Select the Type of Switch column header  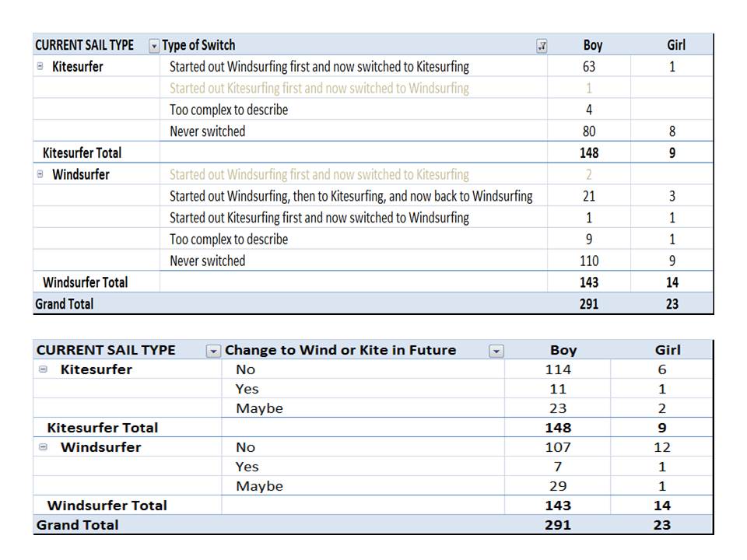click(198, 45)
